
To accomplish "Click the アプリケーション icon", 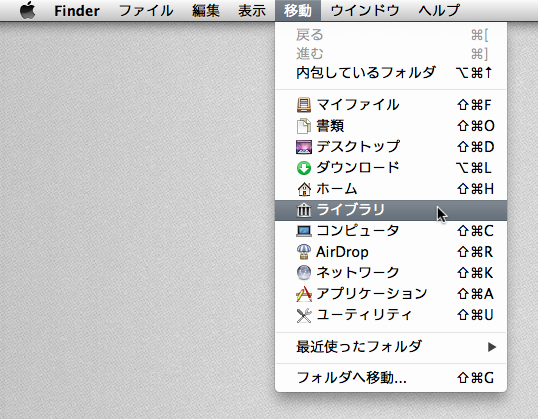I will tap(304, 294).
